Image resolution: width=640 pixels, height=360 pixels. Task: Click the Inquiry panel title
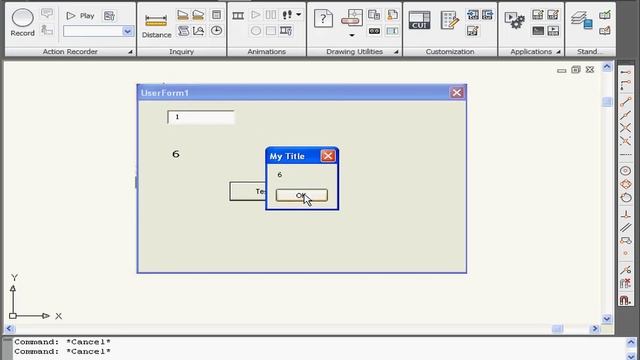point(182,52)
